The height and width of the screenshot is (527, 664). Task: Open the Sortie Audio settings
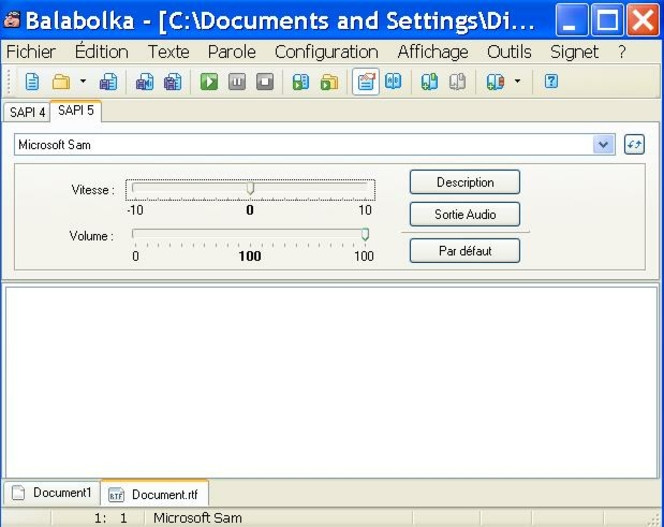465,214
